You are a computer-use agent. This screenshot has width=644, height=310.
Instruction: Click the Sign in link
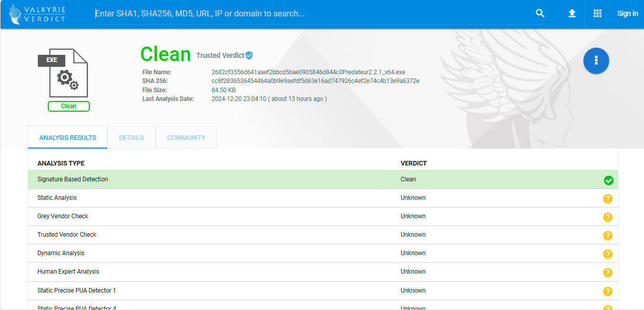click(628, 14)
